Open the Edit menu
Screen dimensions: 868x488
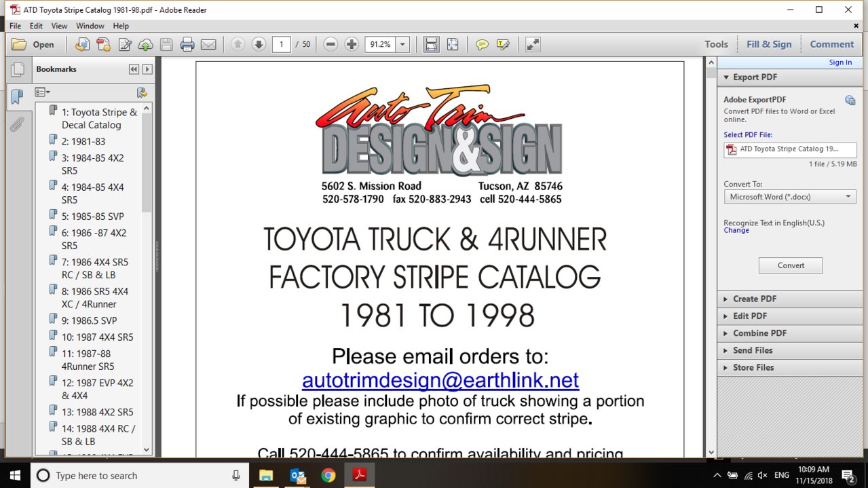36,26
